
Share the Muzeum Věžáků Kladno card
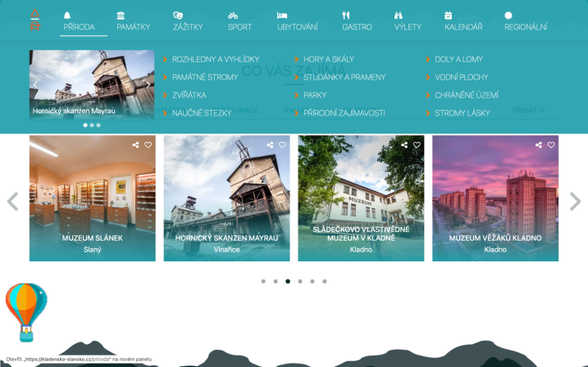coord(539,145)
